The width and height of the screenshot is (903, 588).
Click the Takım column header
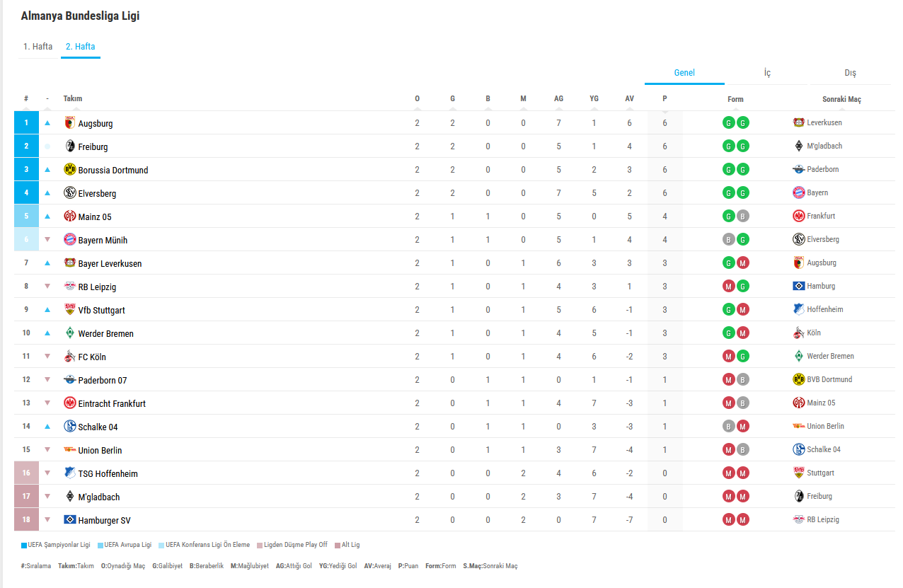(73, 99)
